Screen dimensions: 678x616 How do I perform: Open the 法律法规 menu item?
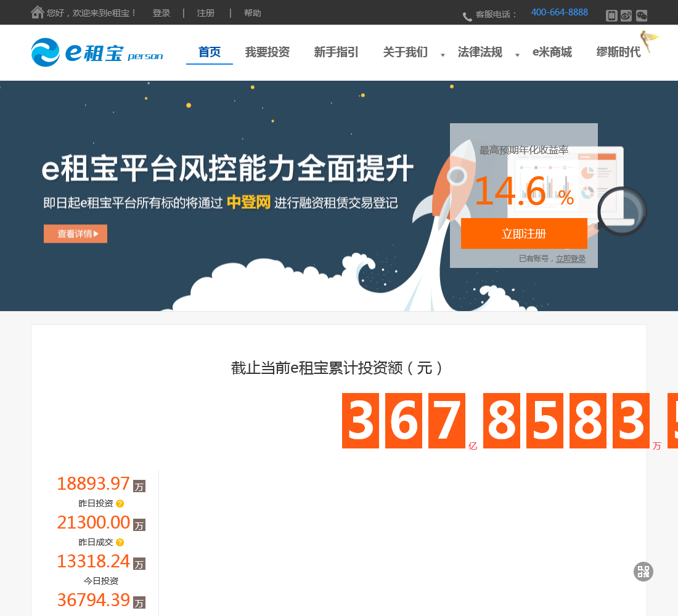(x=480, y=52)
